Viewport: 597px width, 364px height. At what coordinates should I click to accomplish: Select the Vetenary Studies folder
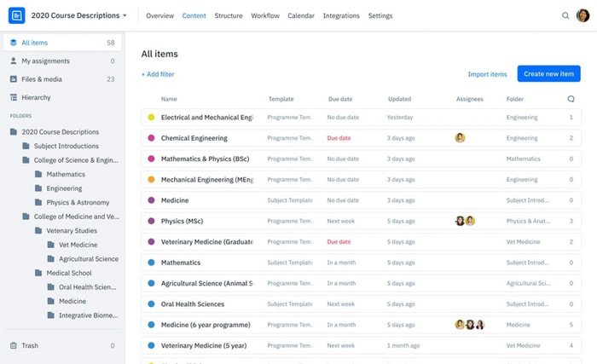(x=71, y=230)
